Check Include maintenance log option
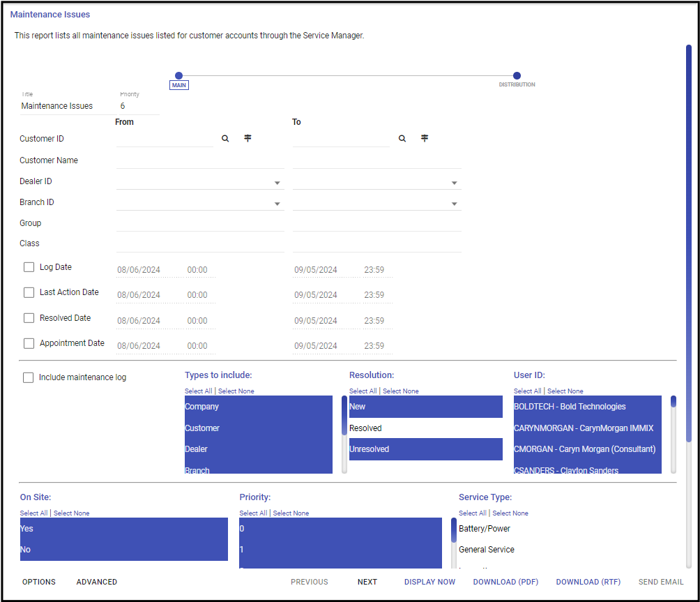This screenshot has width=700, height=602. point(28,377)
